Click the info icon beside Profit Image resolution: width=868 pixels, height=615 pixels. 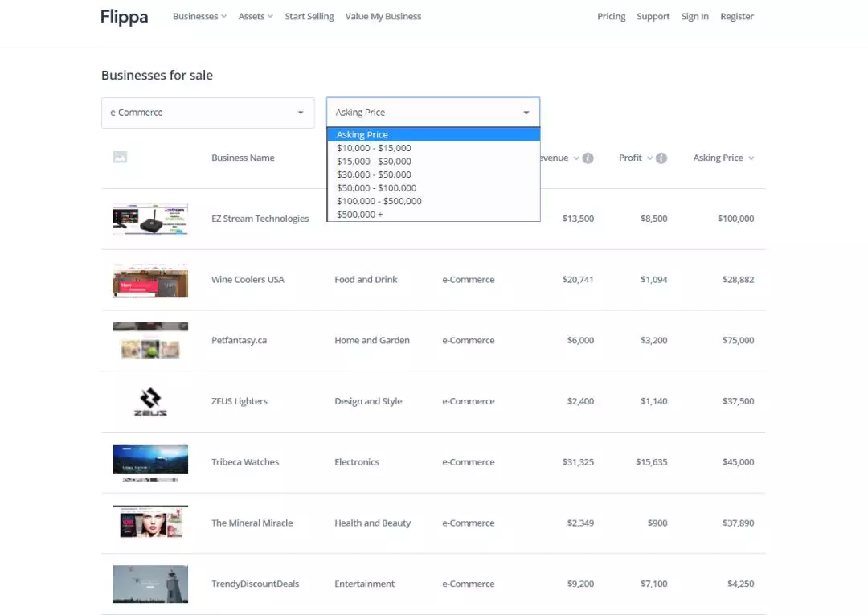tap(661, 158)
